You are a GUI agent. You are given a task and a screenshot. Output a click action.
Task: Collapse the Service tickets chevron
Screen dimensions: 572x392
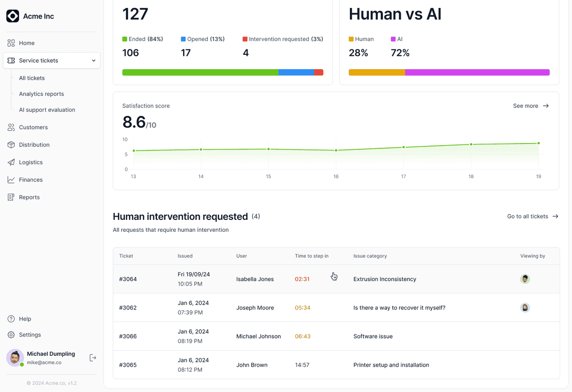point(93,61)
